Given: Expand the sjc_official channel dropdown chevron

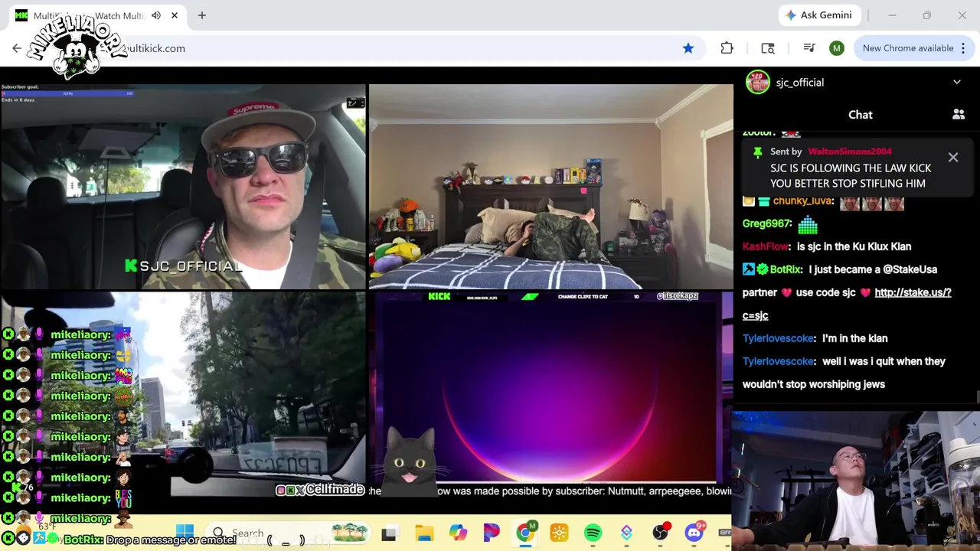Looking at the screenshot, I should pos(957,83).
